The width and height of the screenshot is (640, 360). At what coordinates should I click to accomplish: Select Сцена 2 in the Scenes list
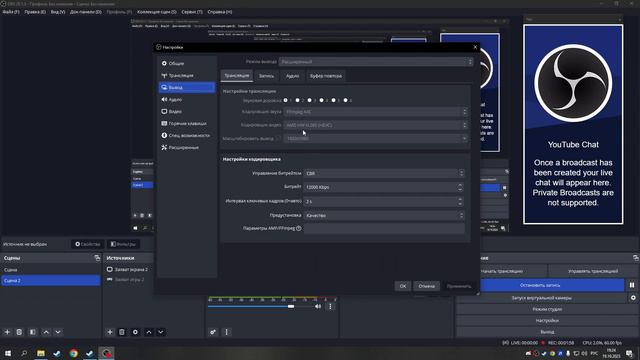click(x=51, y=280)
